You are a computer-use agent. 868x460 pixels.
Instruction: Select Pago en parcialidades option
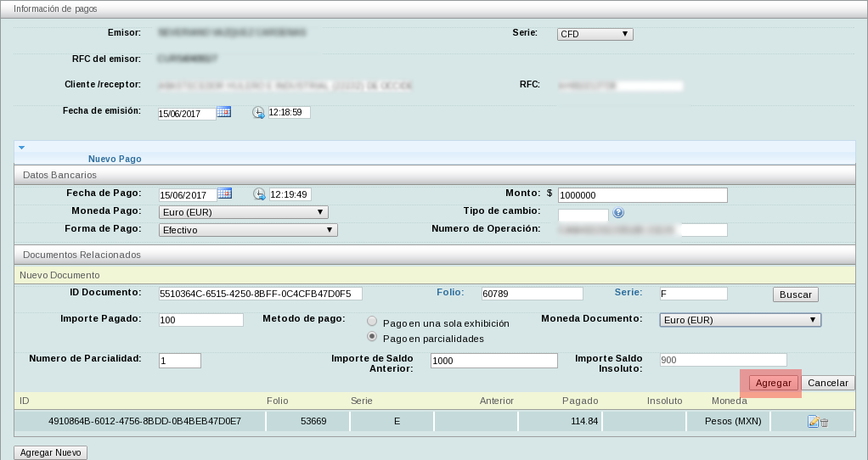coord(372,337)
